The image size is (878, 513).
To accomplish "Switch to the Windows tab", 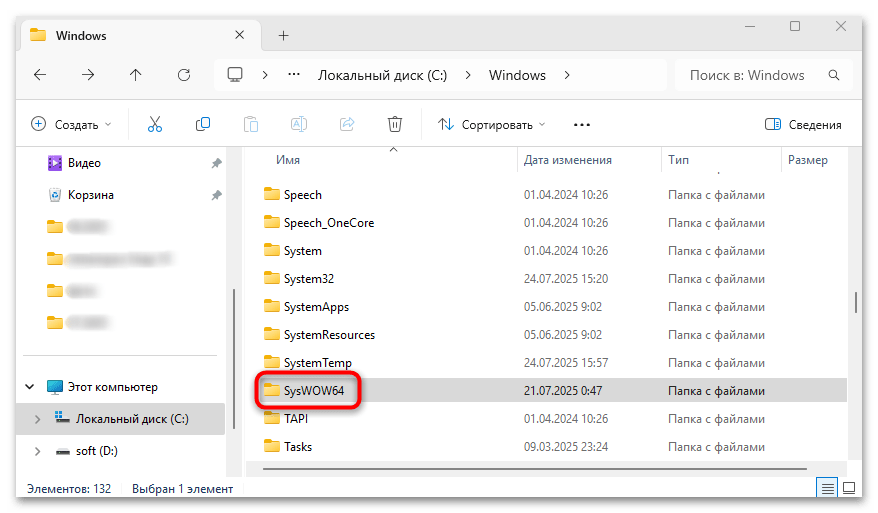I will tap(141, 35).
